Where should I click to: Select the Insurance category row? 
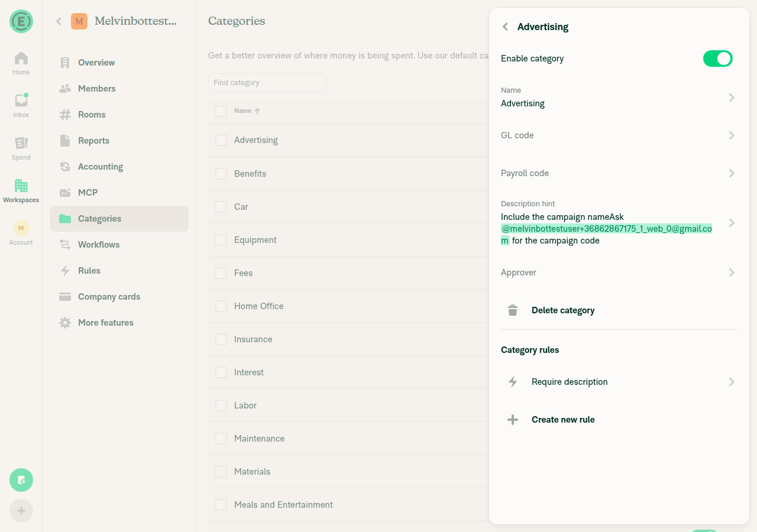click(x=349, y=339)
